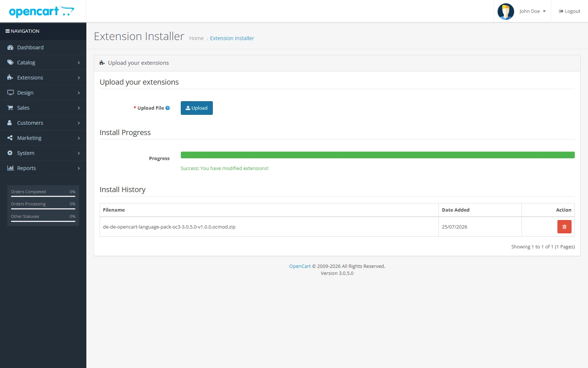The image size is (588, 368).
Task: Click the 'Showing 1 to 1 of 1' pagination text
Action: click(543, 247)
